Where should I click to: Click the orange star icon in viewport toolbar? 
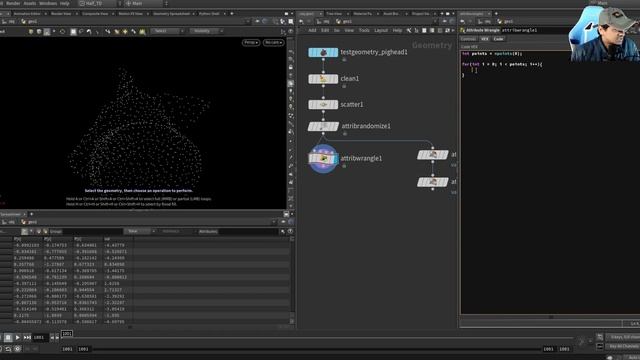[125, 31]
